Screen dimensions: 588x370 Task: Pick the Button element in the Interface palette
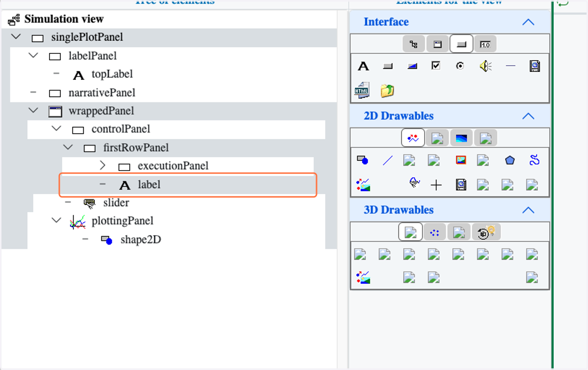(388, 66)
